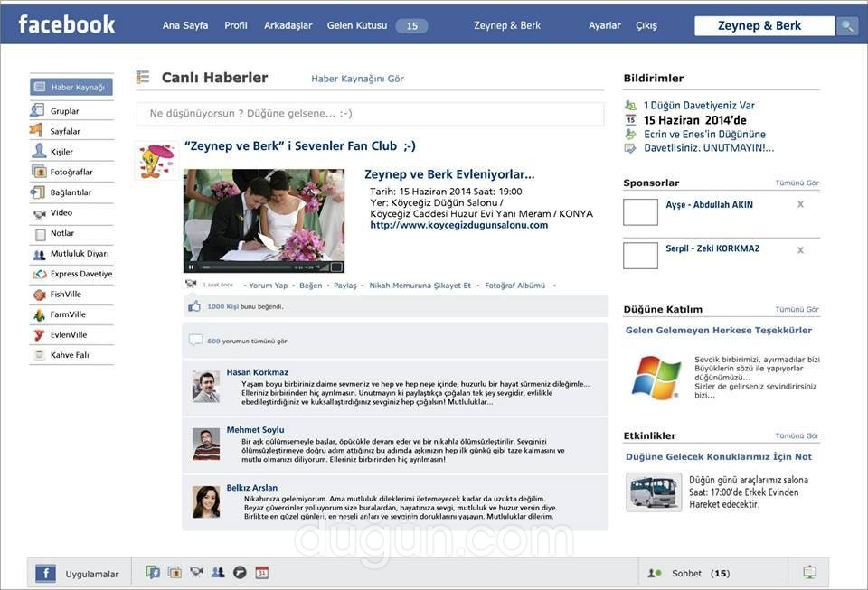Click the search magnifier icon in header
Viewport: 868px width, 590px height.
pos(847,26)
